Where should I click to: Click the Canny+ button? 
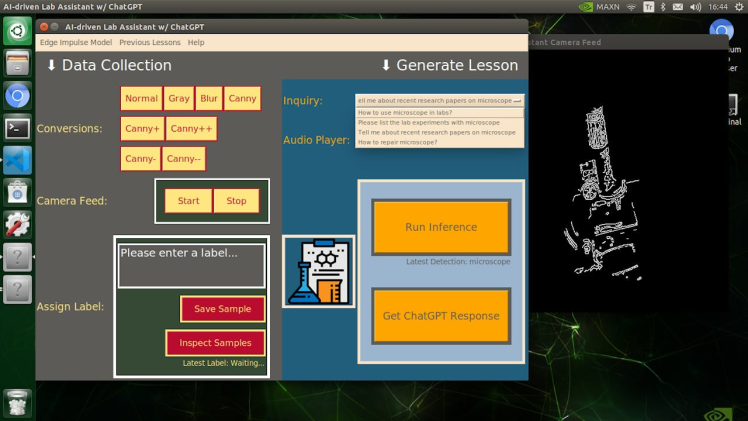(x=142, y=129)
